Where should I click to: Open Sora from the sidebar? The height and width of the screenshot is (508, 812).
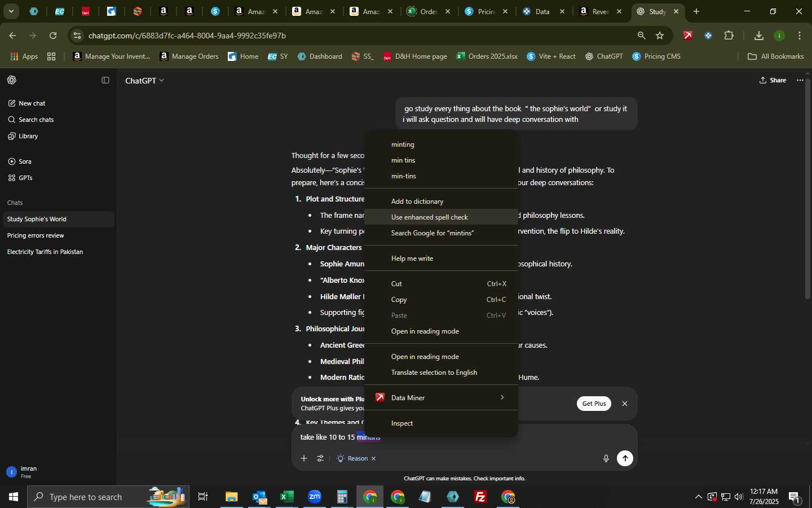coord(58,161)
